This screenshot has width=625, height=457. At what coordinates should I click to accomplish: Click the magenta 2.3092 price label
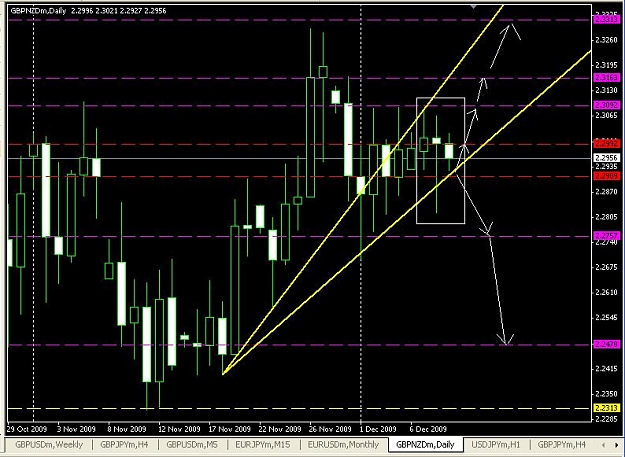pyautogui.click(x=606, y=105)
